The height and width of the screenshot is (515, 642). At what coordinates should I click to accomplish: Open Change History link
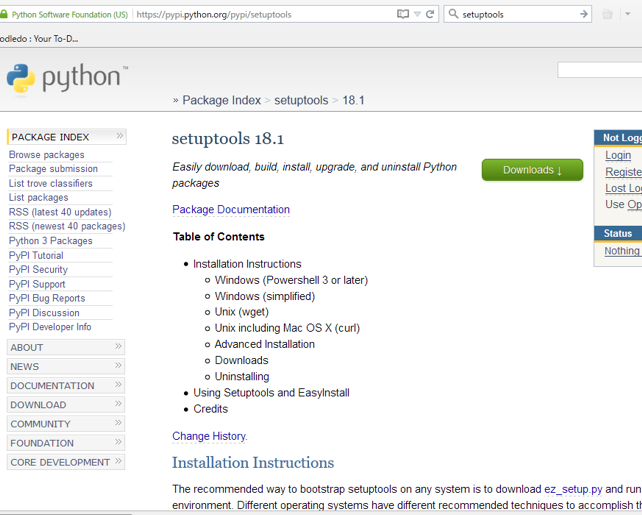[x=210, y=436]
